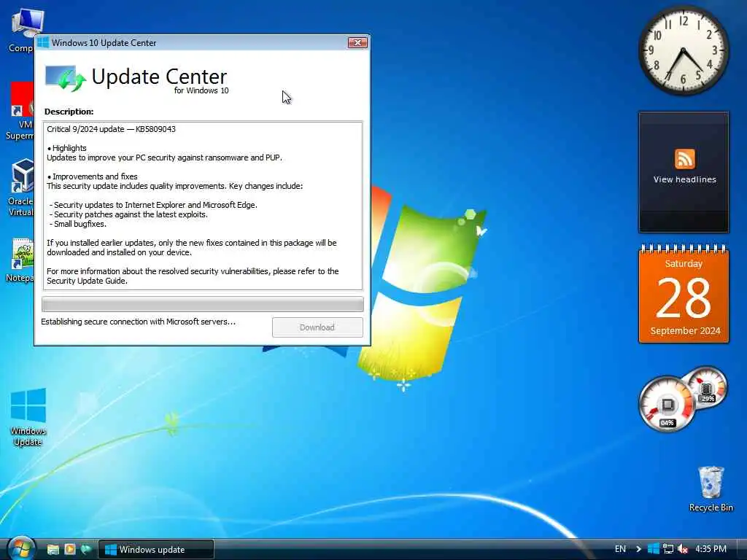The width and height of the screenshot is (747, 560).
Task: Click the update progress bar
Action: tap(203, 304)
